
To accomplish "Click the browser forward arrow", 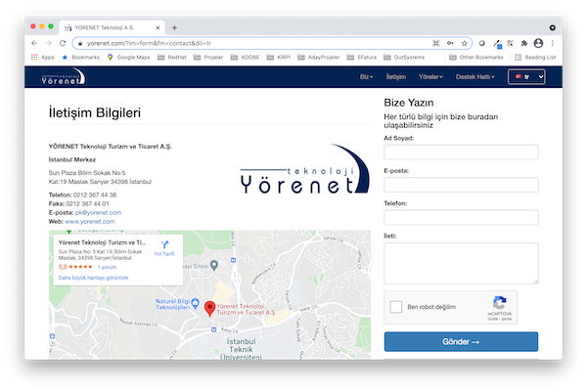I will 48,43.
